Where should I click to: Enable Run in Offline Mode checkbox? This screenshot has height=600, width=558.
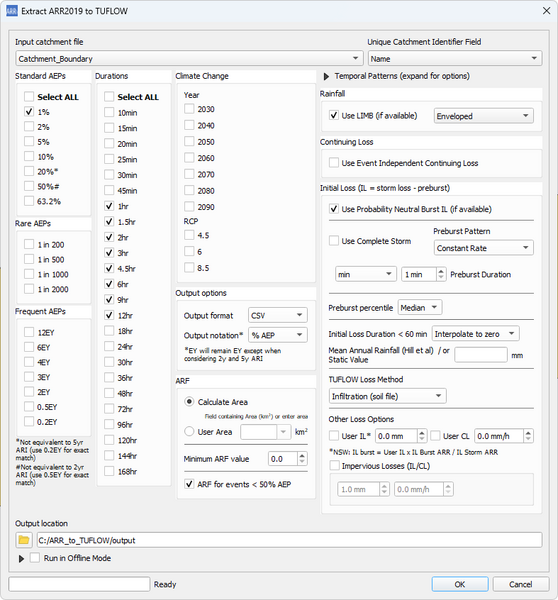tap(35, 558)
